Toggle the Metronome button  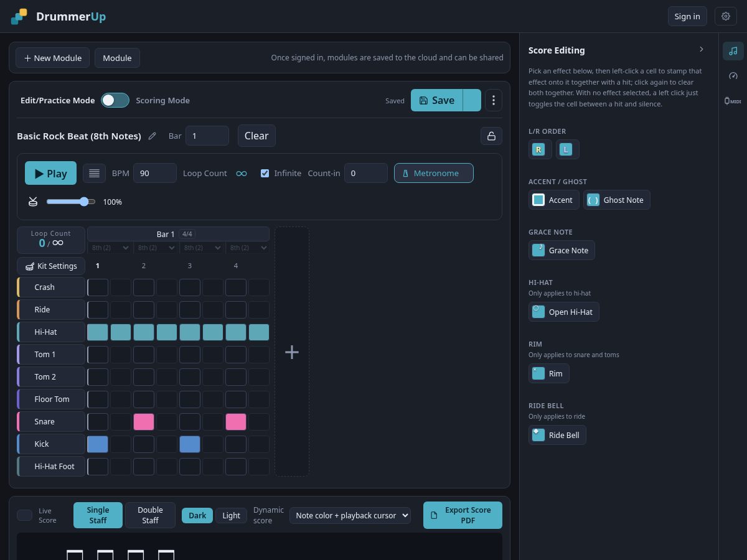[x=434, y=173]
